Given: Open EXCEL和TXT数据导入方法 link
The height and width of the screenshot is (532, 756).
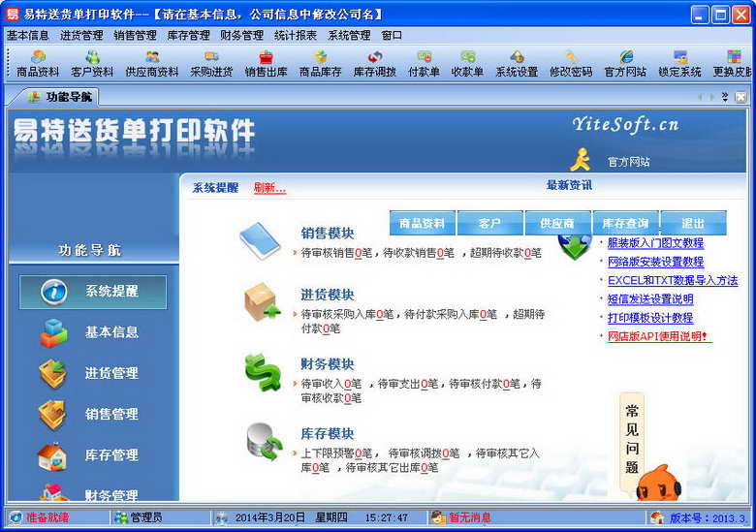Looking at the screenshot, I should pos(673,280).
